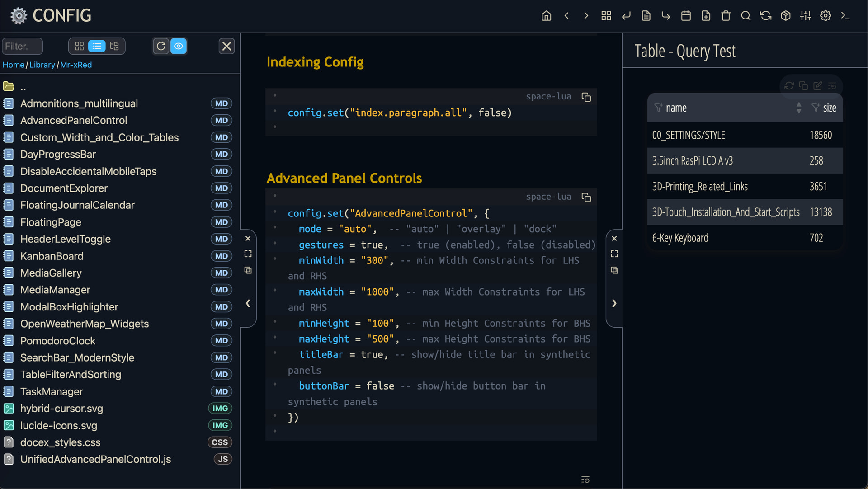Collapse right panel with chevron arrow
The width and height of the screenshot is (868, 489).
click(614, 303)
